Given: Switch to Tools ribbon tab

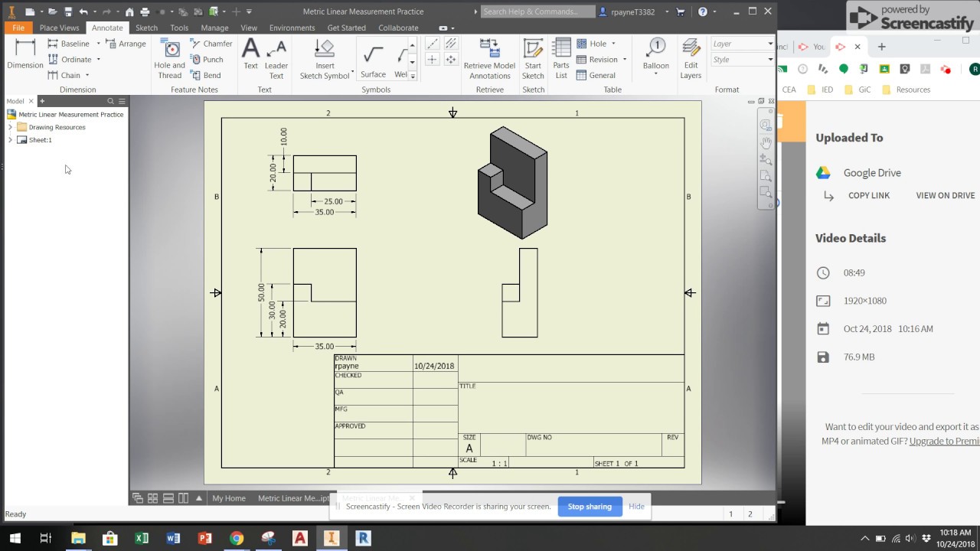Looking at the screenshot, I should [x=179, y=28].
